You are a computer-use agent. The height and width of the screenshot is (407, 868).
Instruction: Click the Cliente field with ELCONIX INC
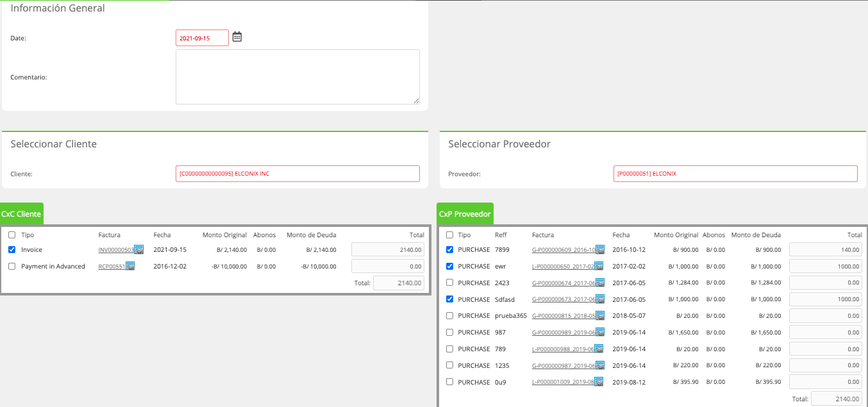tap(297, 174)
